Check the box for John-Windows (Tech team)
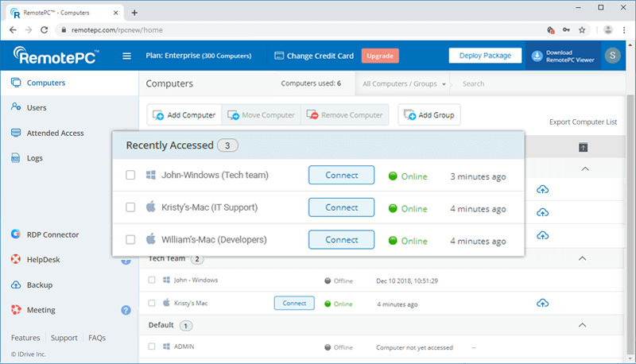The width and height of the screenshot is (636, 364). tap(130, 175)
